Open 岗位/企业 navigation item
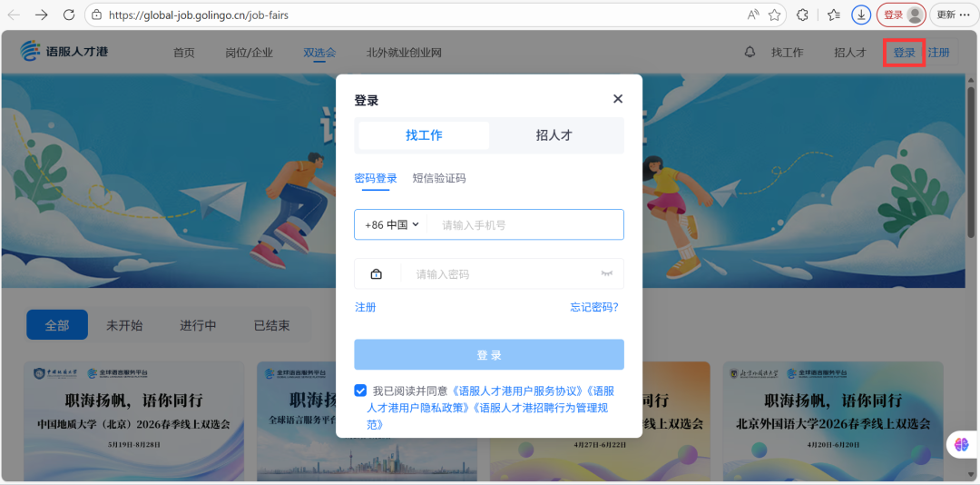The height and width of the screenshot is (485, 980). tap(249, 53)
